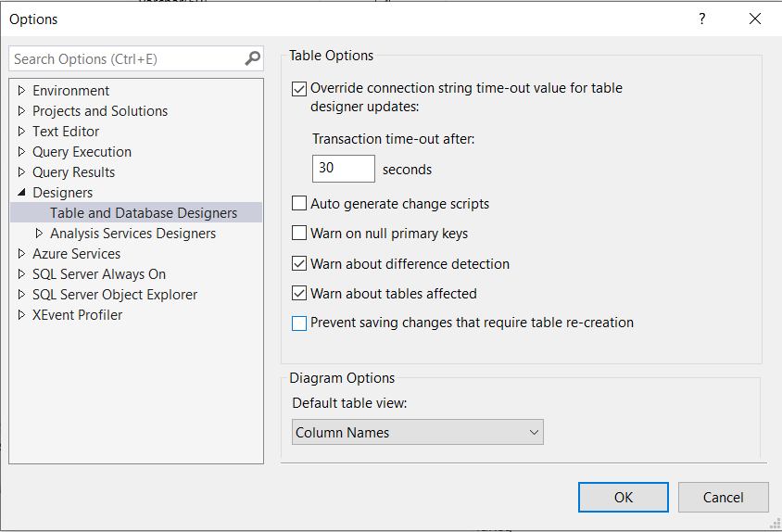The height and width of the screenshot is (532, 782).
Task: Uncheck Override connection string time-out checkbox
Action: click(x=299, y=89)
